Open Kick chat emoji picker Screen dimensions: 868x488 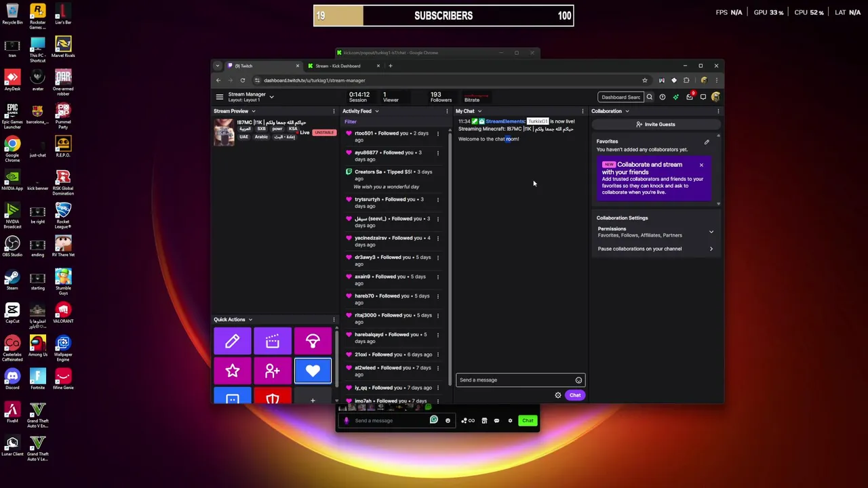tap(448, 421)
